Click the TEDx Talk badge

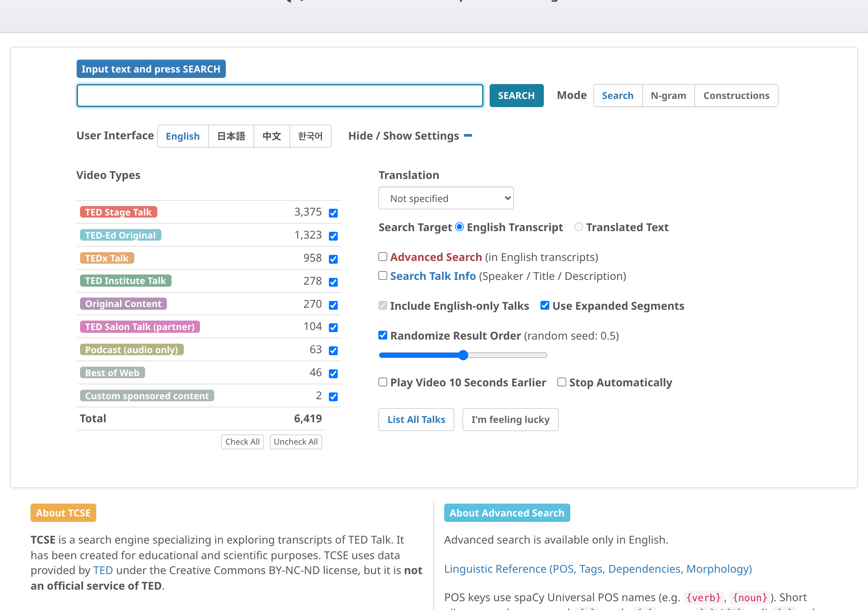pyautogui.click(x=106, y=258)
